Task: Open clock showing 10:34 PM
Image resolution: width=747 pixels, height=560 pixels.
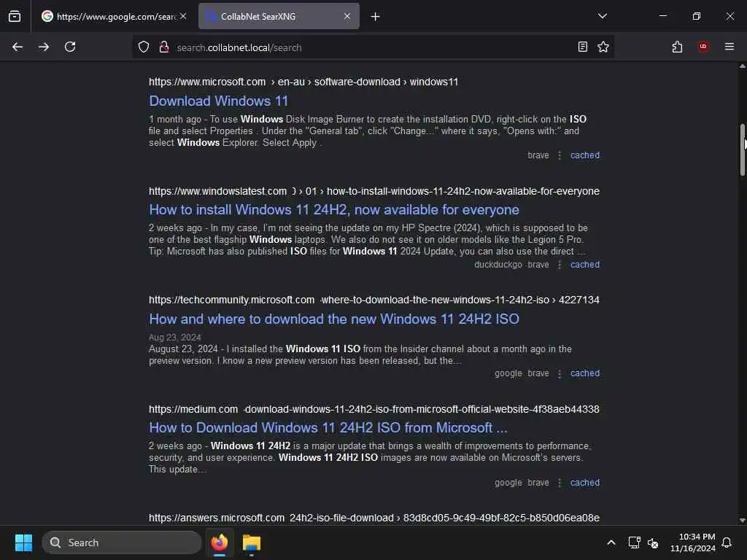Action: click(693, 542)
